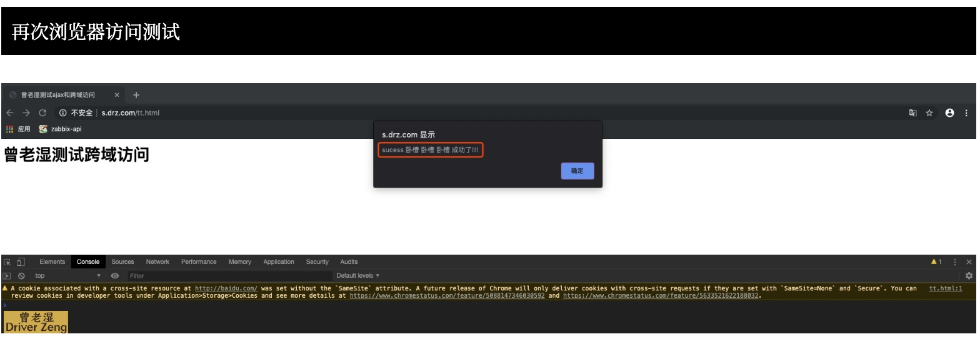
Task: Open the tt.html:1 source link
Action: 946,288
